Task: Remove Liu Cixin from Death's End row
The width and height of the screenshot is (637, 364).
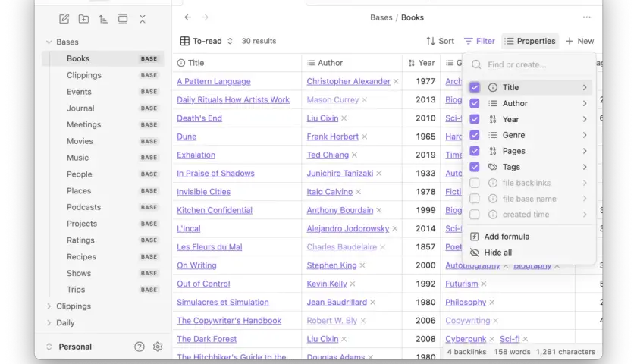Action: point(344,118)
